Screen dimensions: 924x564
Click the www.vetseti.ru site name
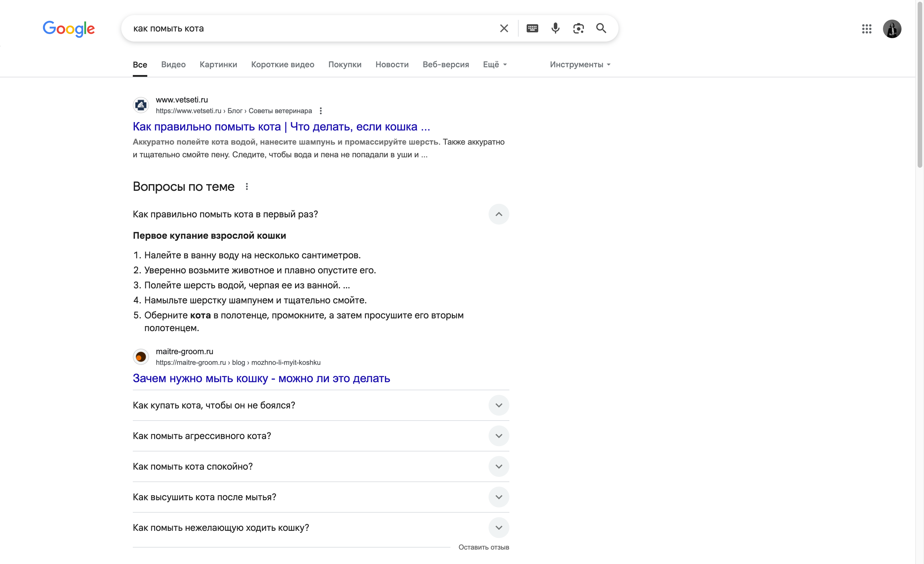(x=182, y=100)
